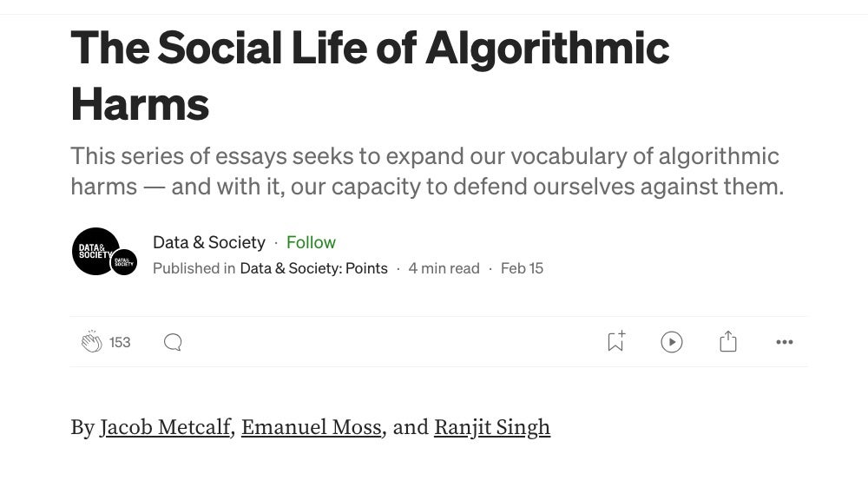The height and width of the screenshot is (487, 868).
Task: Click the Feb 15 publish date
Action: tap(522, 268)
